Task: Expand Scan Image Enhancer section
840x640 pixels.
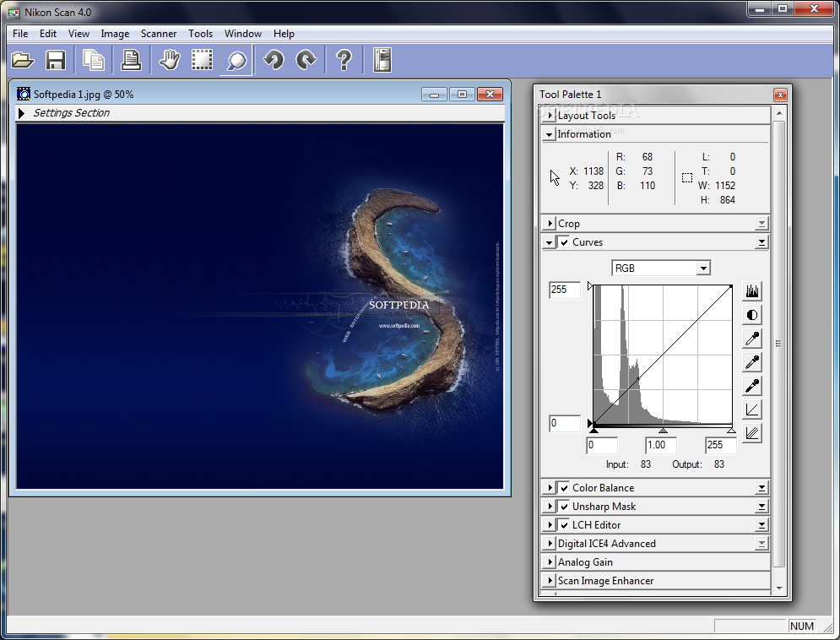Action: click(x=550, y=581)
